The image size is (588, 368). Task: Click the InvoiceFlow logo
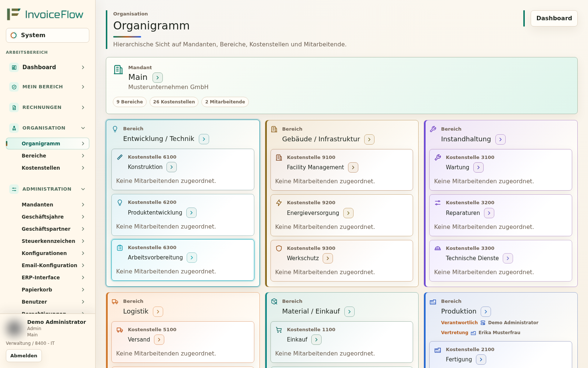[x=45, y=14]
